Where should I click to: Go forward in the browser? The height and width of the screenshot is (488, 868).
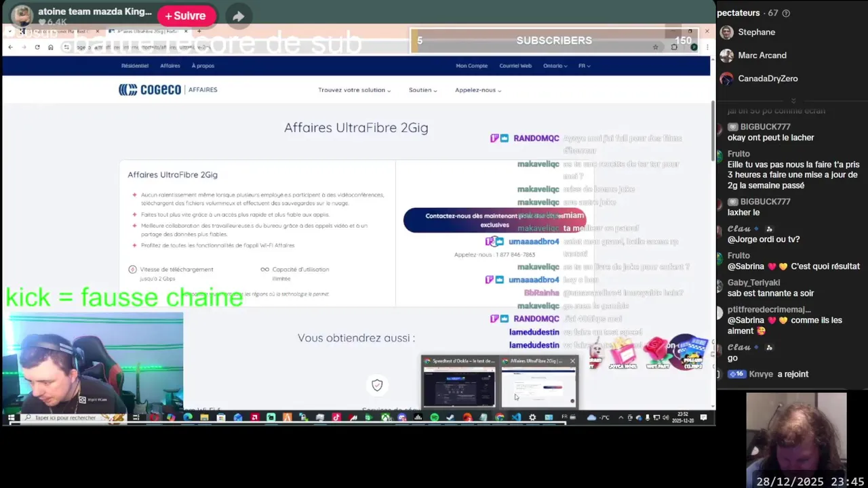click(x=24, y=47)
